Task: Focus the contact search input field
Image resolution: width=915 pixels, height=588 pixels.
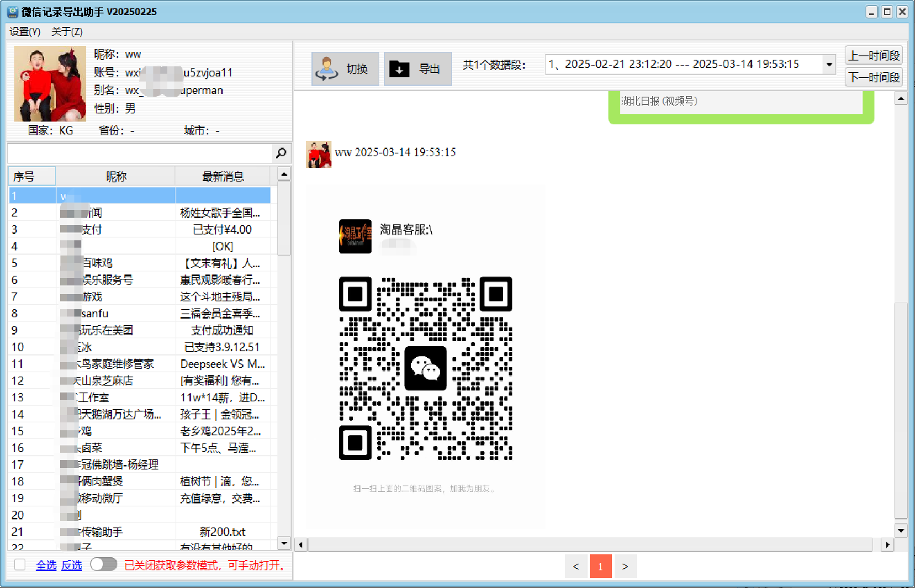Action: 140,153
